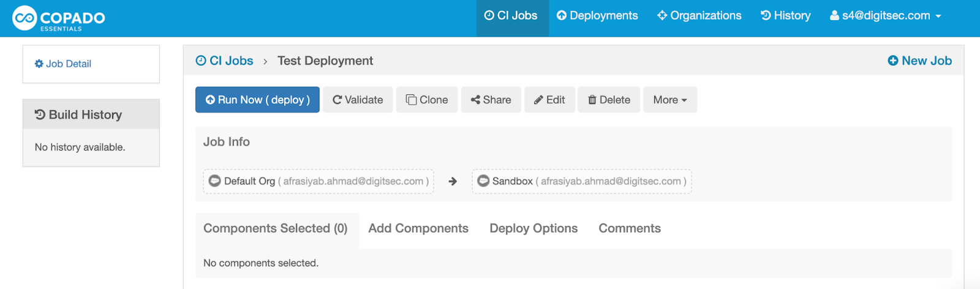Click the refresh icon on the Validate button
Image resolution: width=980 pixels, height=289 pixels.
click(x=337, y=100)
